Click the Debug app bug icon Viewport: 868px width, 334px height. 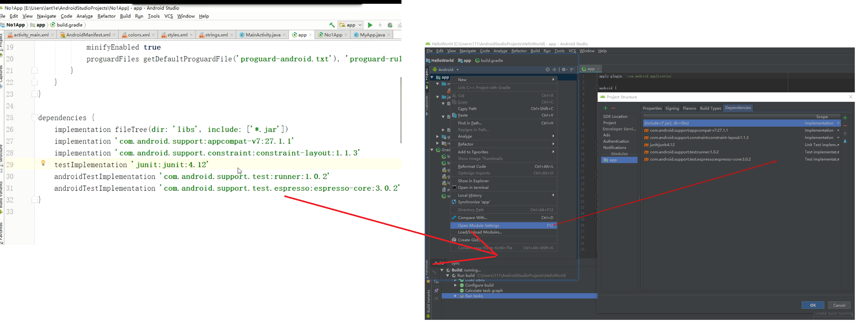390,25
